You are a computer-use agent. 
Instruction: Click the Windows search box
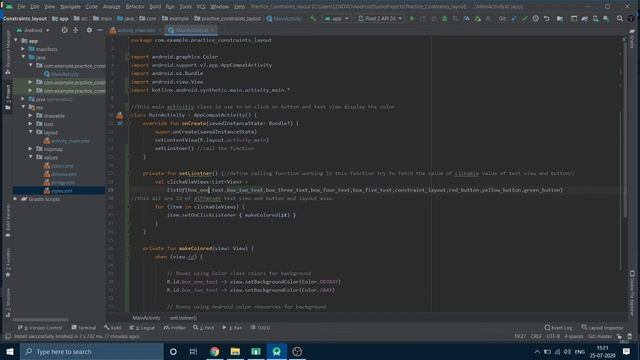tap(92, 351)
